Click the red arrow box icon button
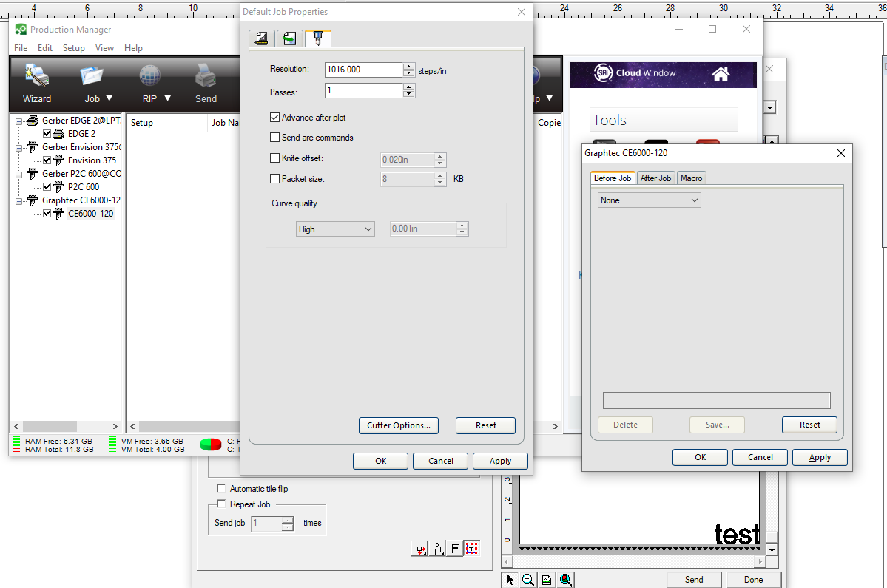The height and width of the screenshot is (588, 887). pos(420,548)
